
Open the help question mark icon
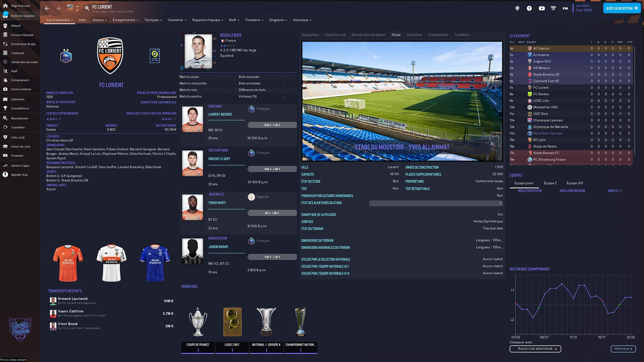click(x=529, y=8)
